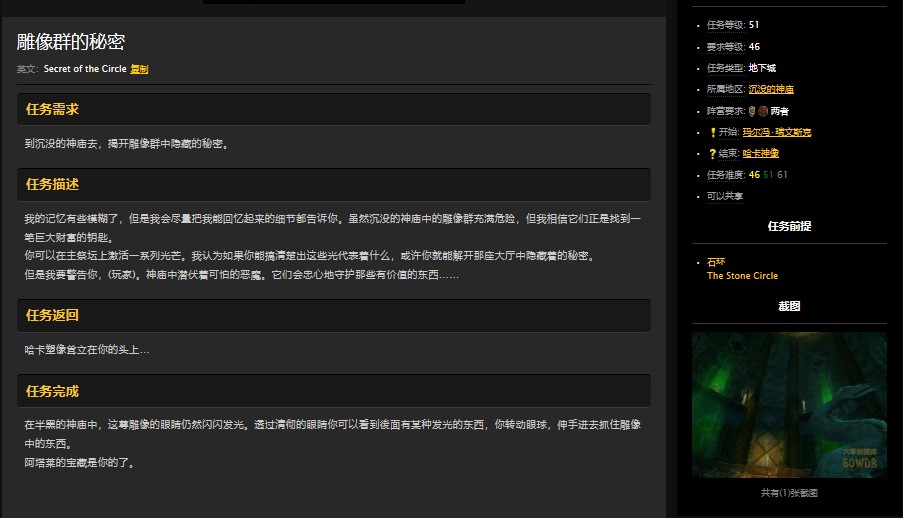The width and height of the screenshot is (903, 518).
Task: Click the Horde faction icon
Action: (763, 111)
